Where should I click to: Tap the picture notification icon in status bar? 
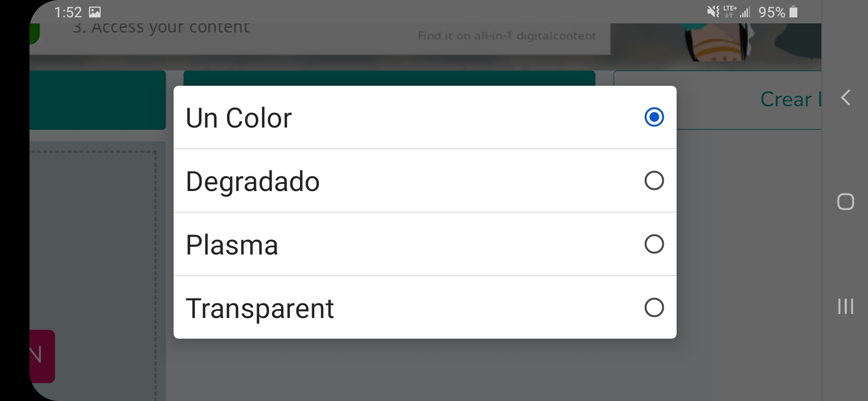95,12
